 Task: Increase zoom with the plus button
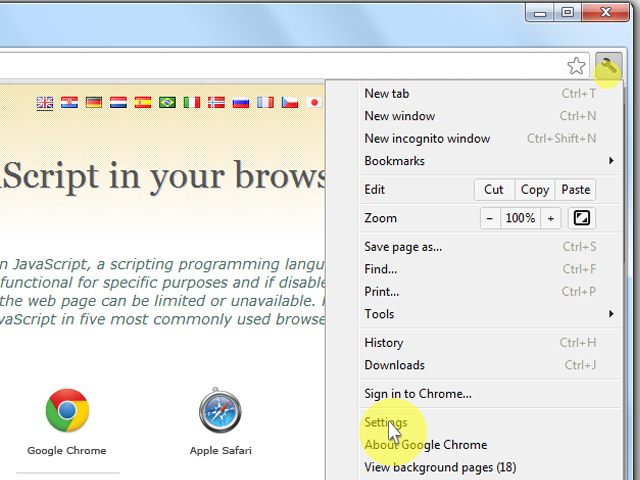click(550, 218)
